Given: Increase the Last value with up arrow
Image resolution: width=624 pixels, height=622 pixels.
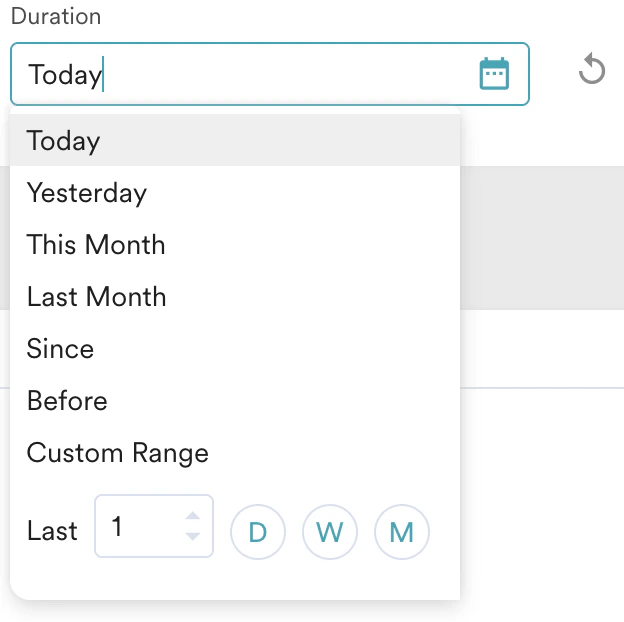Looking at the screenshot, I should (x=193, y=516).
